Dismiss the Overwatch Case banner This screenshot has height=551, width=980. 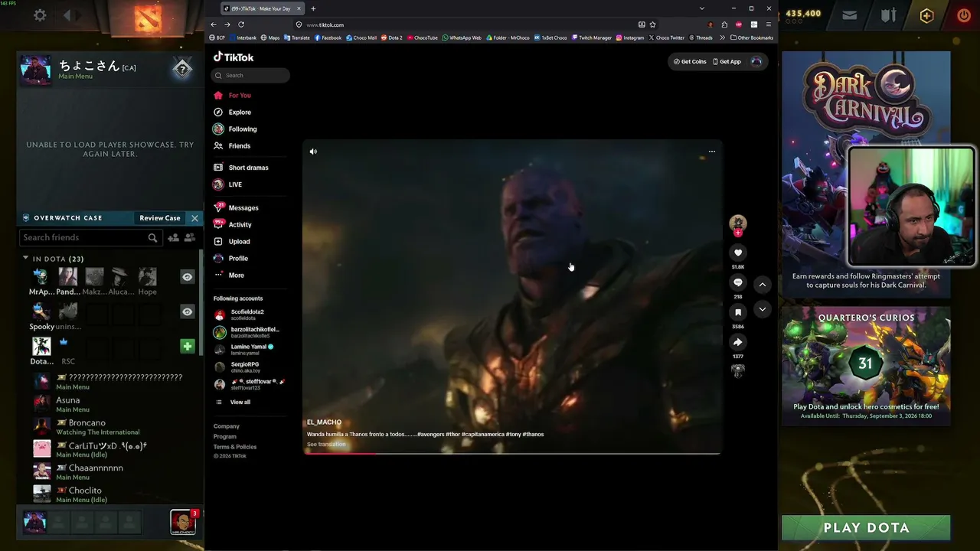[194, 218]
